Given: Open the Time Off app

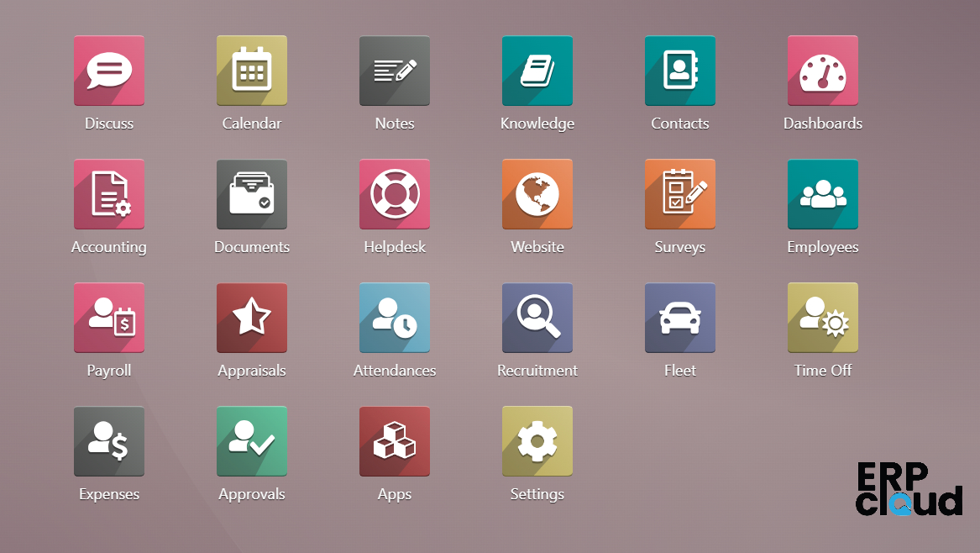Looking at the screenshot, I should [822, 318].
